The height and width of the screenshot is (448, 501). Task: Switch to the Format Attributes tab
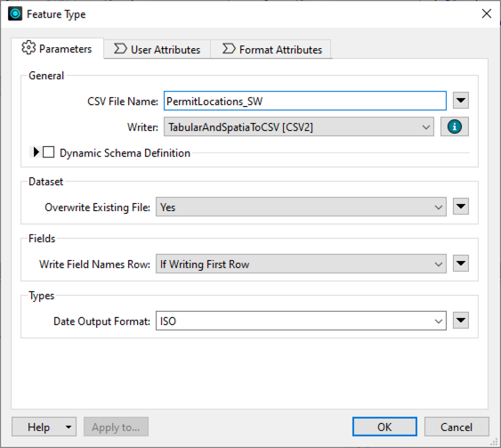pos(272,49)
